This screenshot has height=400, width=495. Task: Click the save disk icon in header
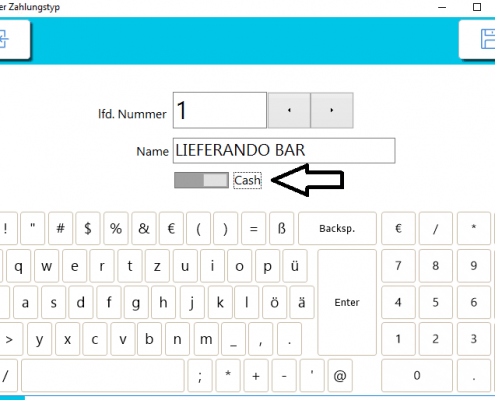coord(488,39)
